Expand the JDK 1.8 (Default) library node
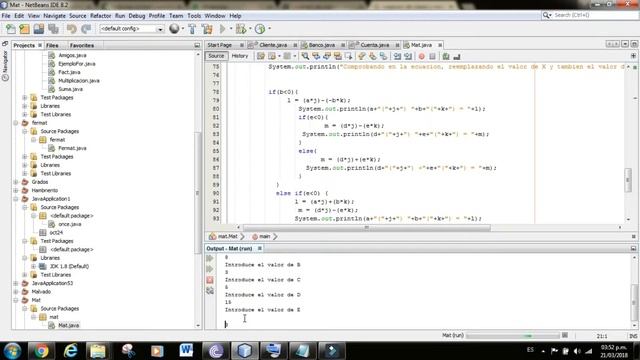The height and width of the screenshot is (360, 640). (34, 267)
